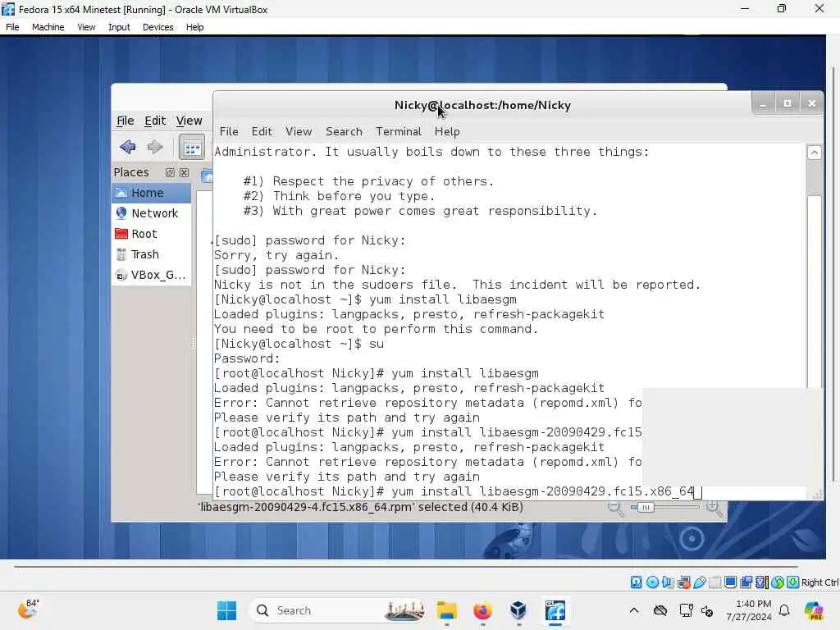
Task: Click VirtualBox optical disc indicator
Action: [652, 582]
